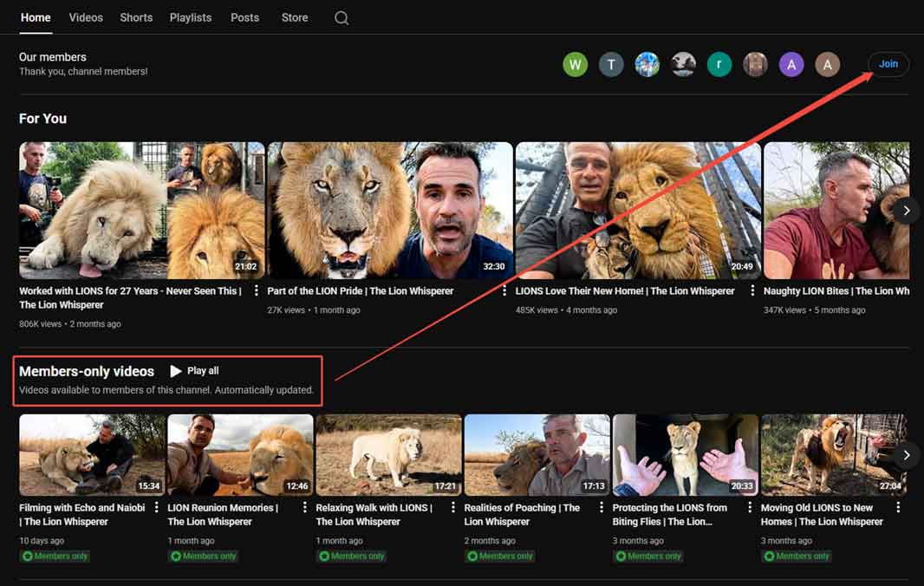The image size is (924, 586).
Task: Click the thumbnail for "LIONS Love Their New Home!"
Action: (x=635, y=210)
